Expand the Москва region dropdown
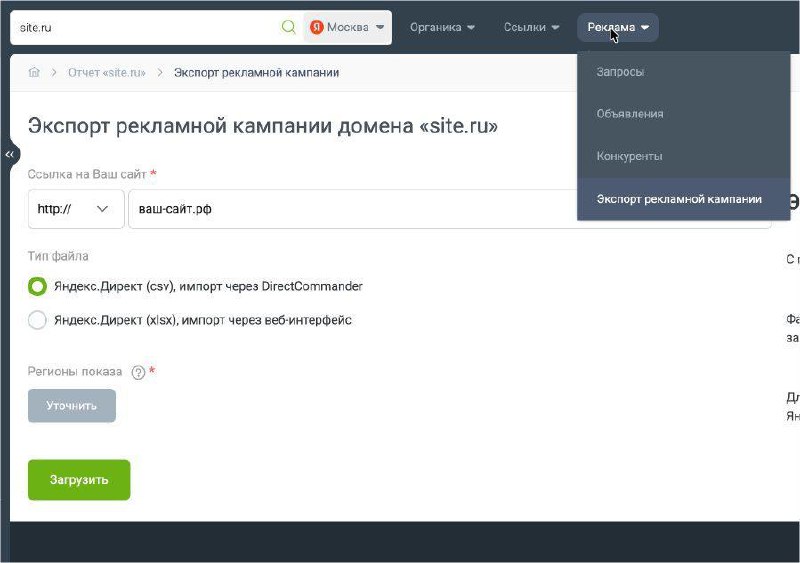The width and height of the screenshot is (800, 563). [347, 27]
